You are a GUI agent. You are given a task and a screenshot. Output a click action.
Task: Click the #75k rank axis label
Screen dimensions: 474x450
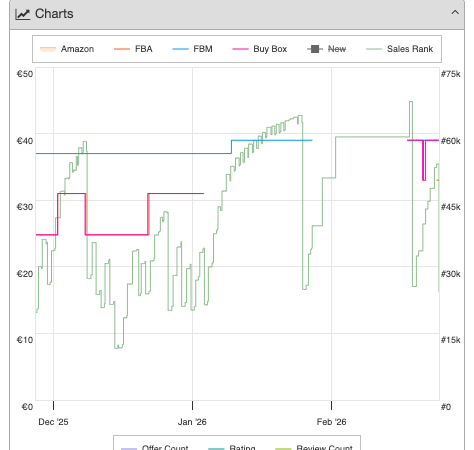[451, 74]
